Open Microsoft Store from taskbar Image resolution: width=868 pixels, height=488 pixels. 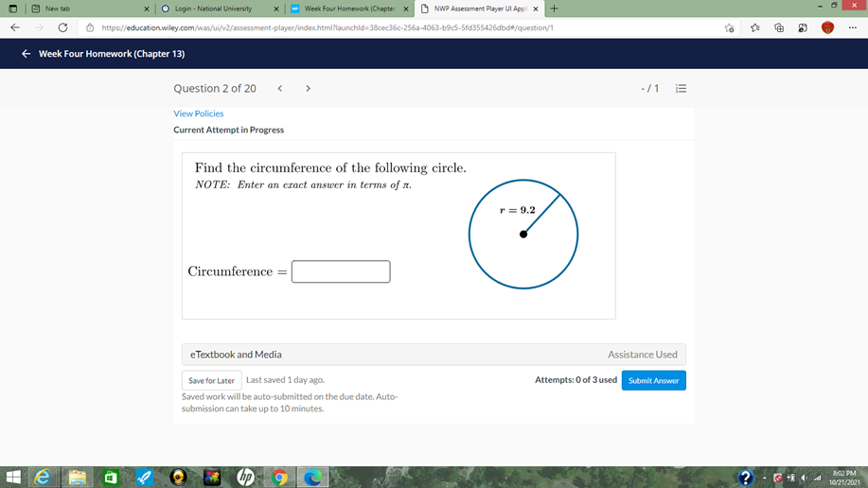click(111, 477)
